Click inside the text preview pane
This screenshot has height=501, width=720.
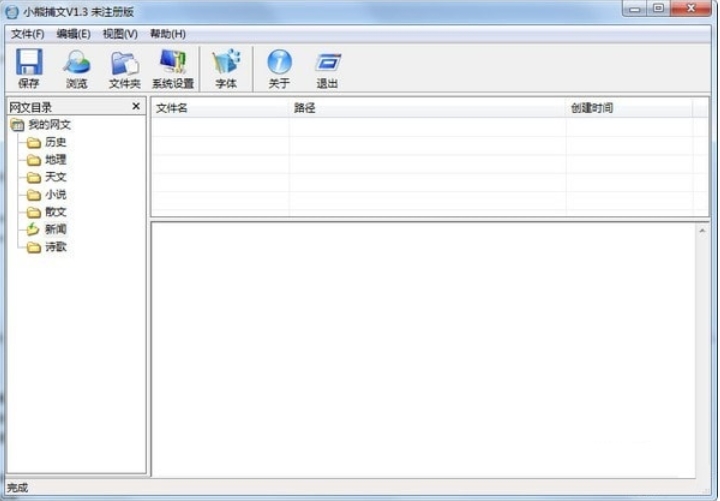coord(423,350)
